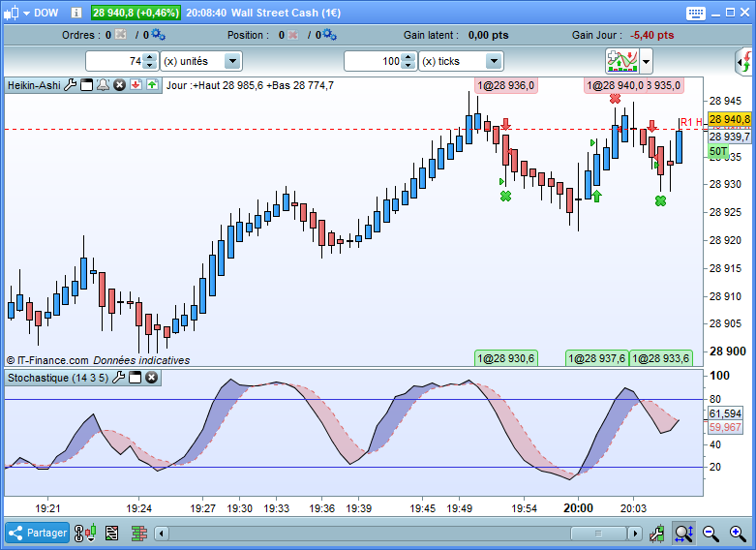Viewport: 756px width, 550px height.
Task: Remove Heikin-Ashi with the black X icon
Action: coord(119,85)
